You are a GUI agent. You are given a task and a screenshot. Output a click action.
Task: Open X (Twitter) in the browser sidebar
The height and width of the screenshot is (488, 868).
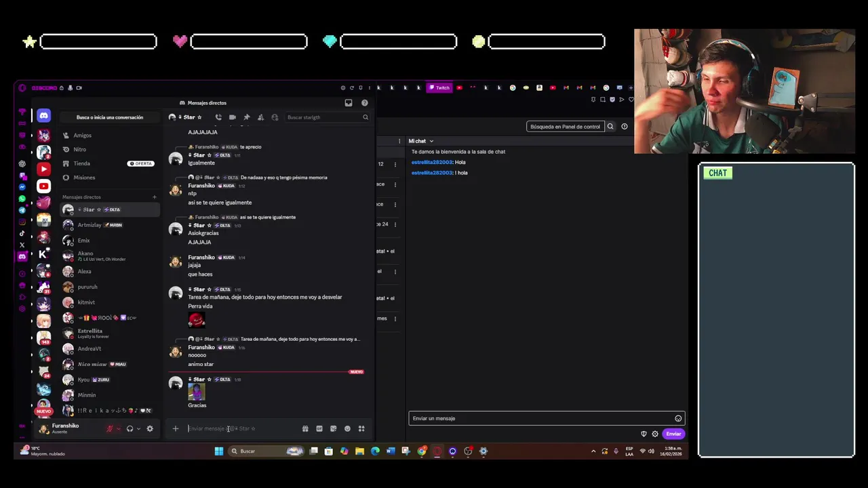(22, 245)
